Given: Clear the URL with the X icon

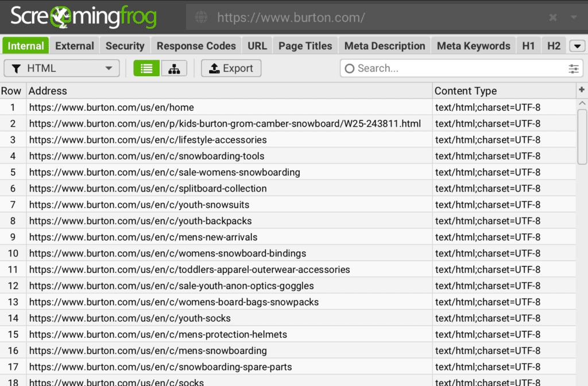Looking at the screenshot, I should pyautogui.click(x=553, y=17).
